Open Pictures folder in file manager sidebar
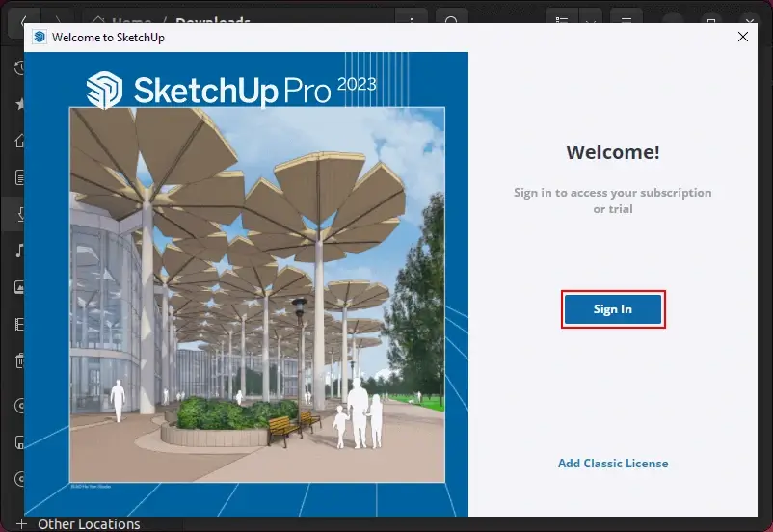Screen dimensions: 773x532 point(19,287)
